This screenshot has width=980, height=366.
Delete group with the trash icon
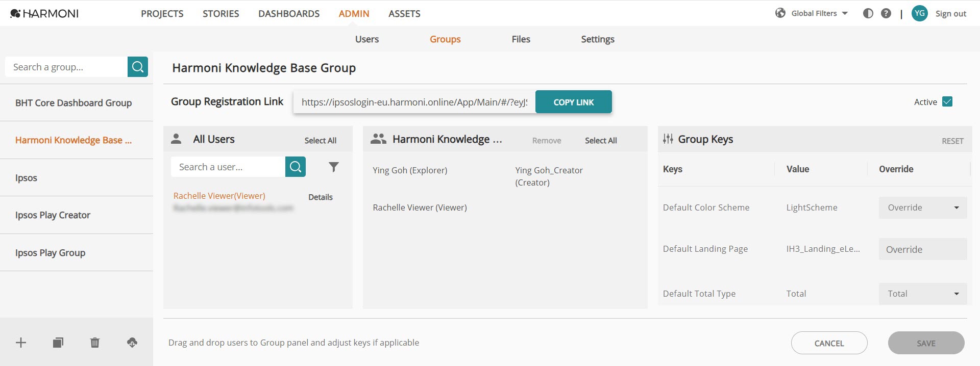95,343
